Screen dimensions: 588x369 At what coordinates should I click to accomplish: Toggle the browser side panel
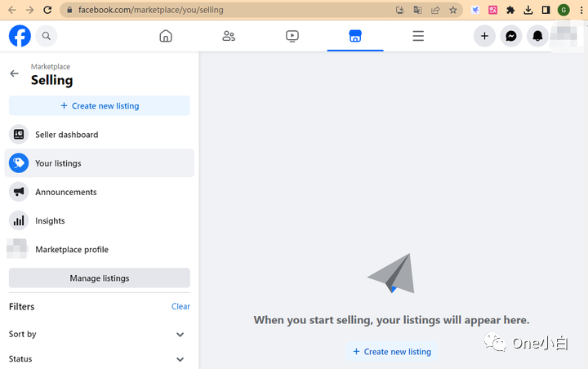point(546,10)
